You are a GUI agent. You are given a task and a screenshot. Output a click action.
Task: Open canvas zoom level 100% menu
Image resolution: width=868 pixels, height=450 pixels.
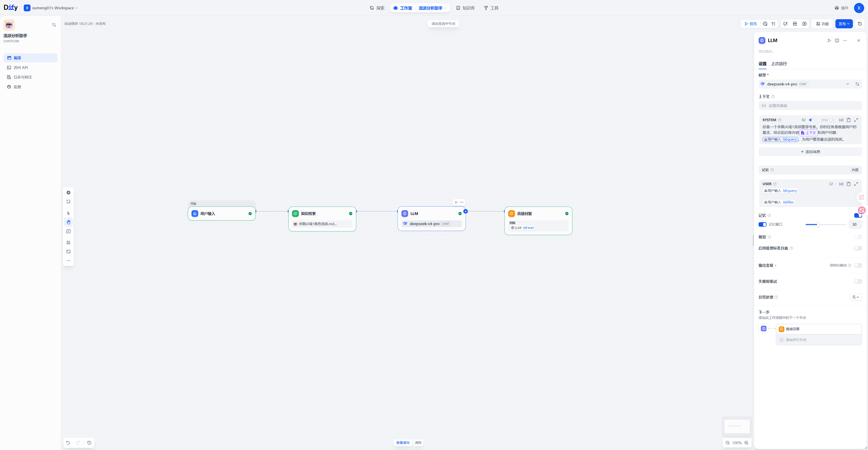point(737,443)
